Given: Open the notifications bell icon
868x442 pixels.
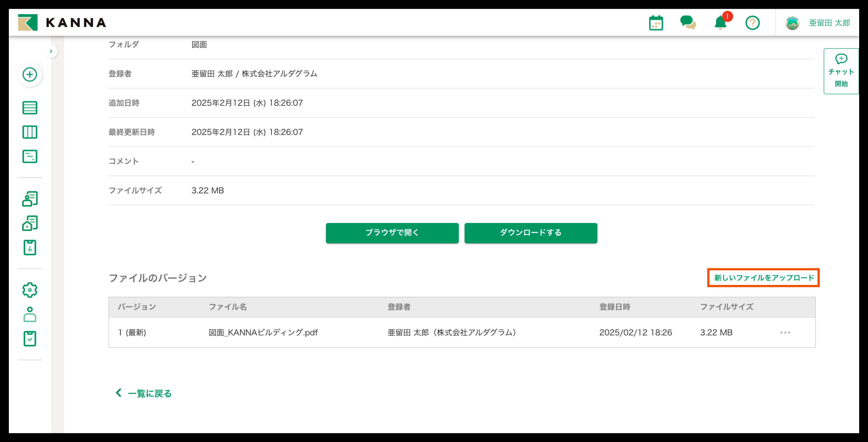Looking at the screenshot, I should click(720, 23).
